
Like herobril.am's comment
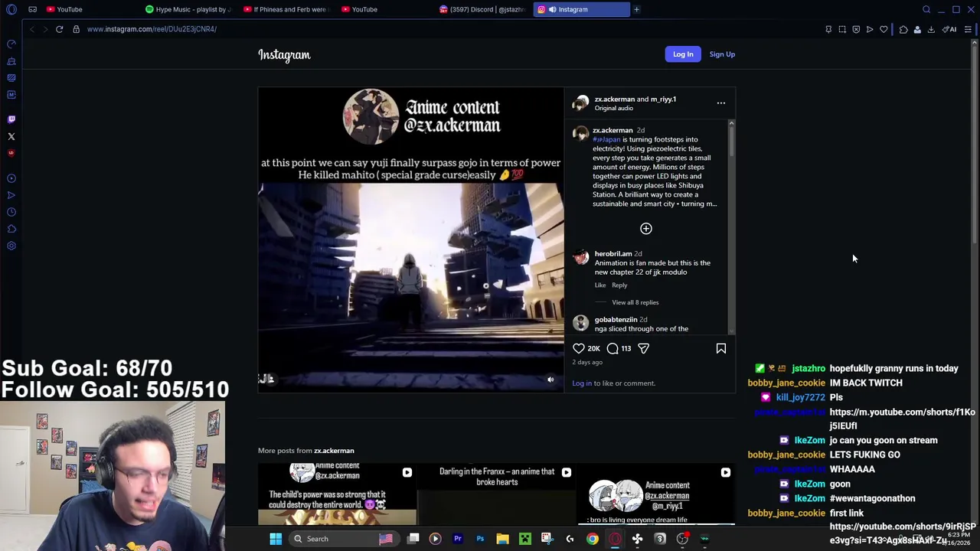600,285
